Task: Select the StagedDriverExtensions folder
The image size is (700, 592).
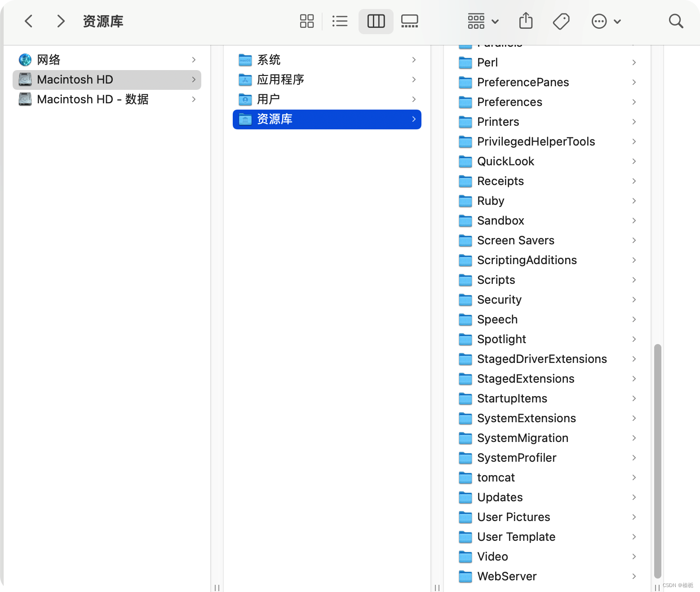Action: [547, 359]
